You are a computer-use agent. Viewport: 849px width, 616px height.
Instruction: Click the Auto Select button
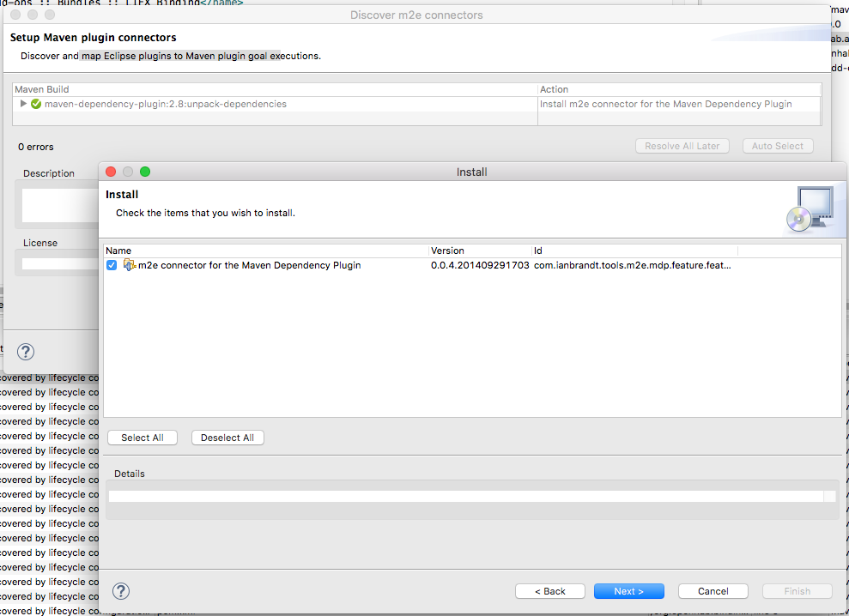click(778, 146)
